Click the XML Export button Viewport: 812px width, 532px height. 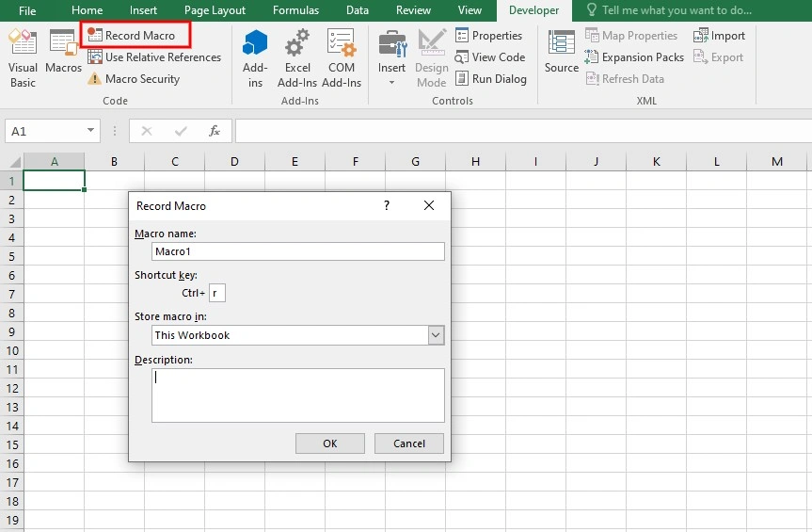point(718,57)
